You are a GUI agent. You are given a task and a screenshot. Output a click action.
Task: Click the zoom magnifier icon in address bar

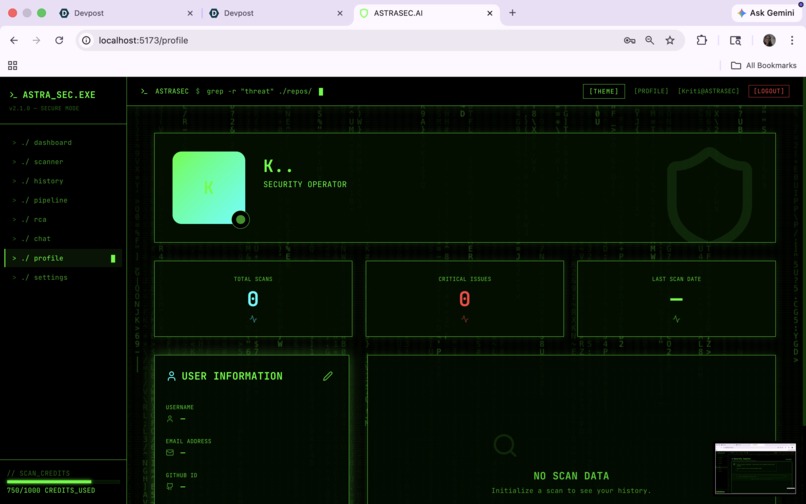pos(650,40)
